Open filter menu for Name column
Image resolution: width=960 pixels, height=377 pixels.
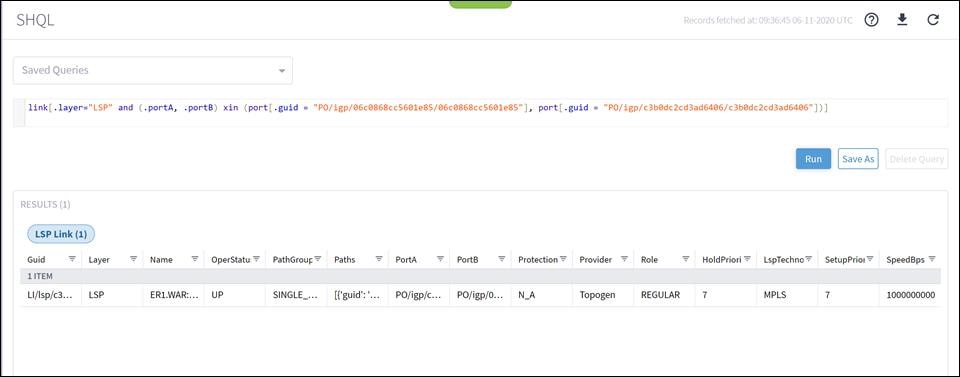click(x=195, y=259)
